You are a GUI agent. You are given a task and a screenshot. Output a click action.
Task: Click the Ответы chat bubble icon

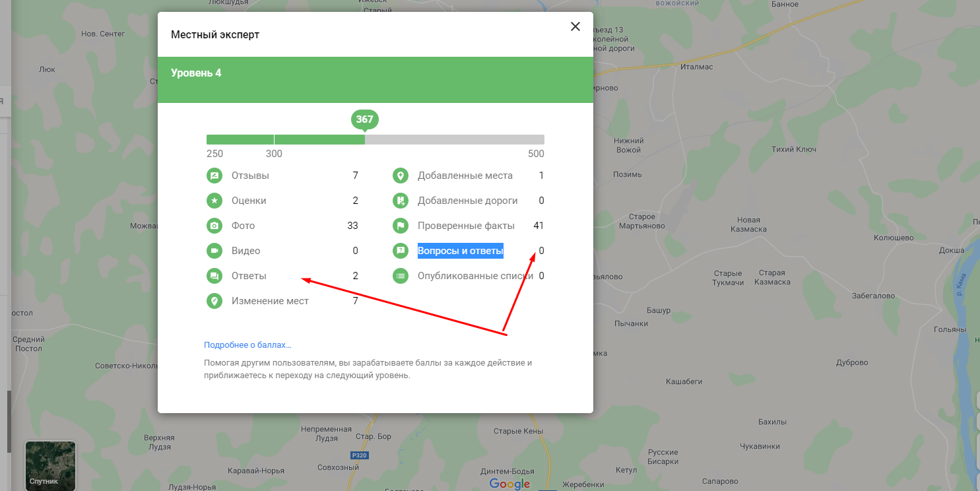tap(214, 276)
